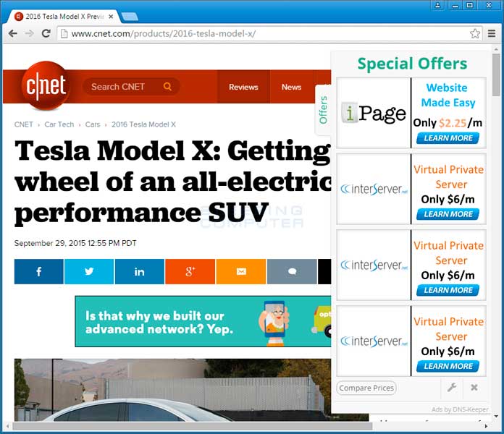Share article on Google Plus

(x=190, y=271)
